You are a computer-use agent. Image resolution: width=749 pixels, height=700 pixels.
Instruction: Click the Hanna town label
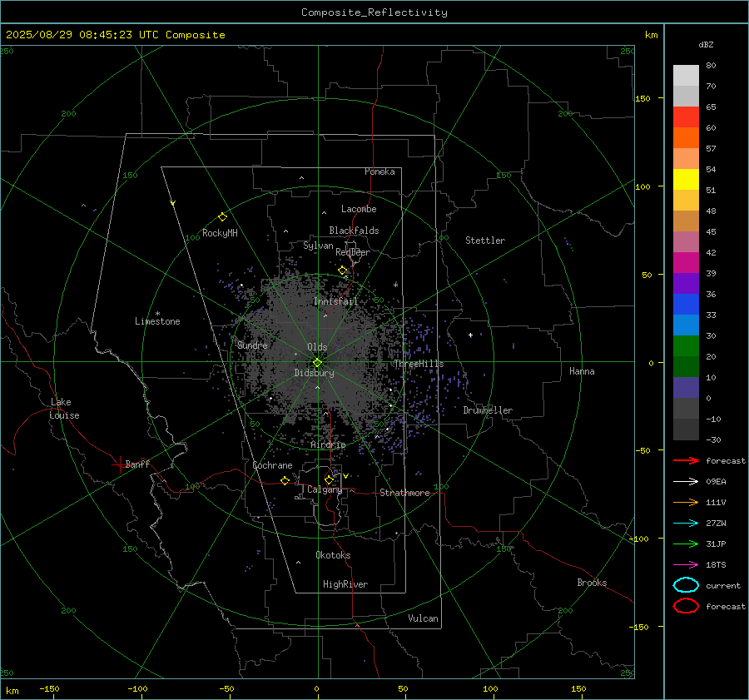tap(582, 371)
